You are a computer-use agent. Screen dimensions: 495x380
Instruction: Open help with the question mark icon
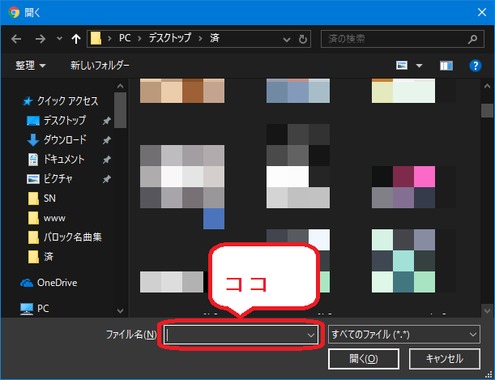click(x=475, y=66)
